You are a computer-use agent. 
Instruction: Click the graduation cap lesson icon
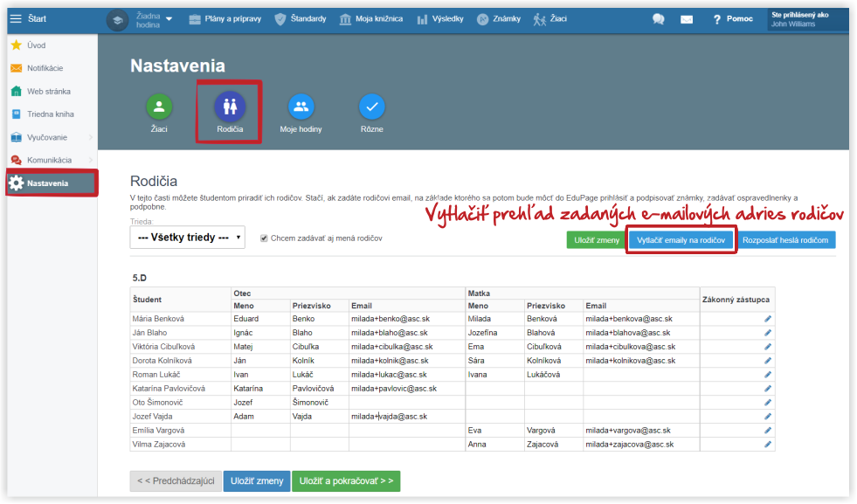[117, 21]
